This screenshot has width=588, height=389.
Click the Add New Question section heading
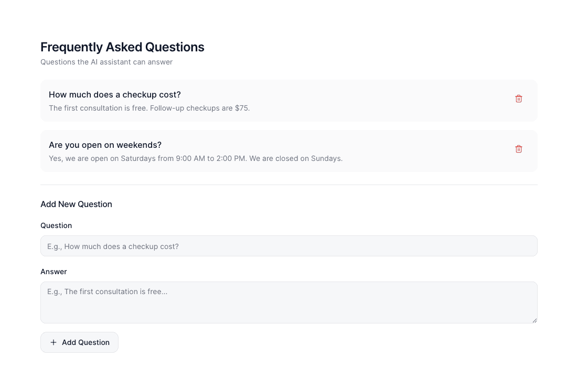(x=76, y=204)
